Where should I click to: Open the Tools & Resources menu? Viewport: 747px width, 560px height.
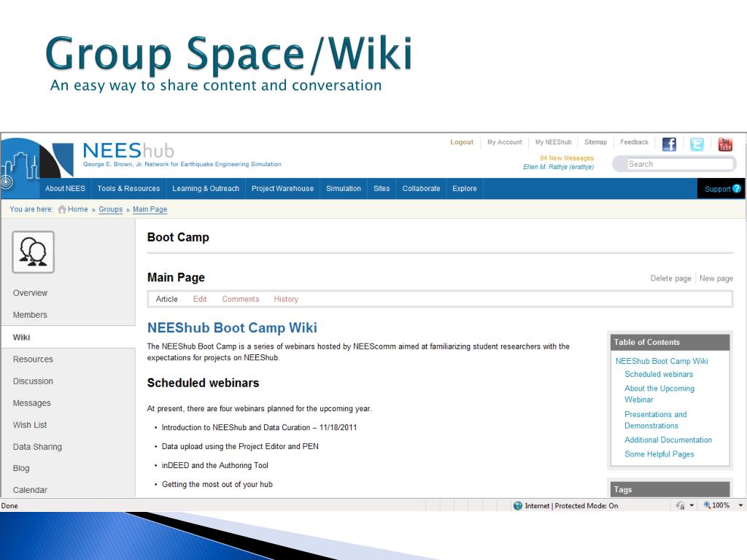tap(128, 189)
